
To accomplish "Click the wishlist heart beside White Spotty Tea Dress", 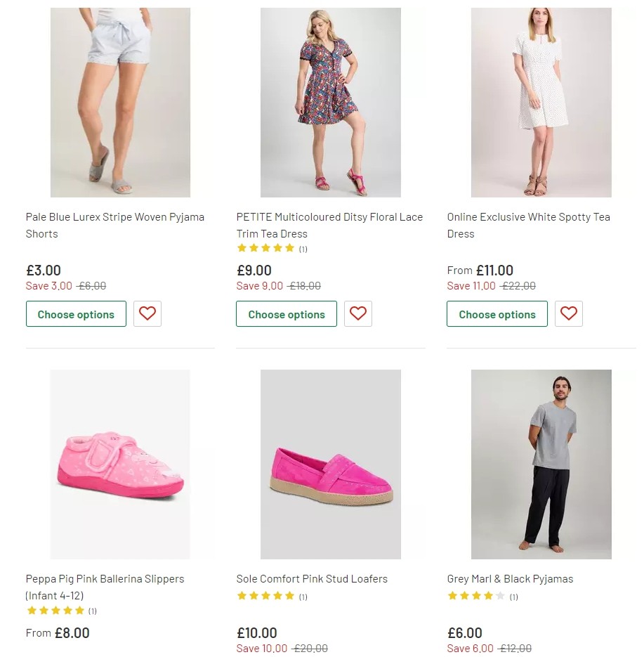I will [569, 313].
